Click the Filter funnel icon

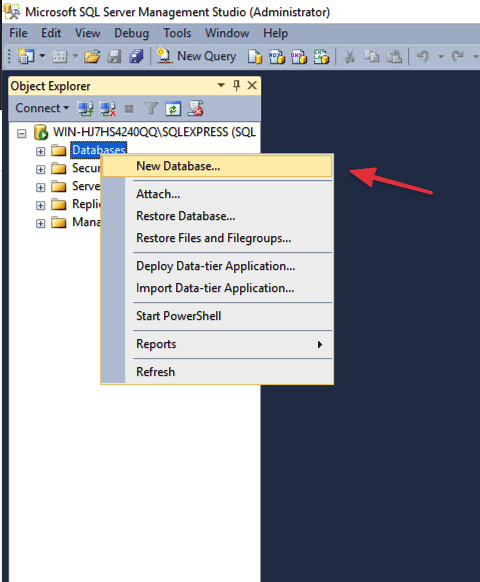(151, 108)
